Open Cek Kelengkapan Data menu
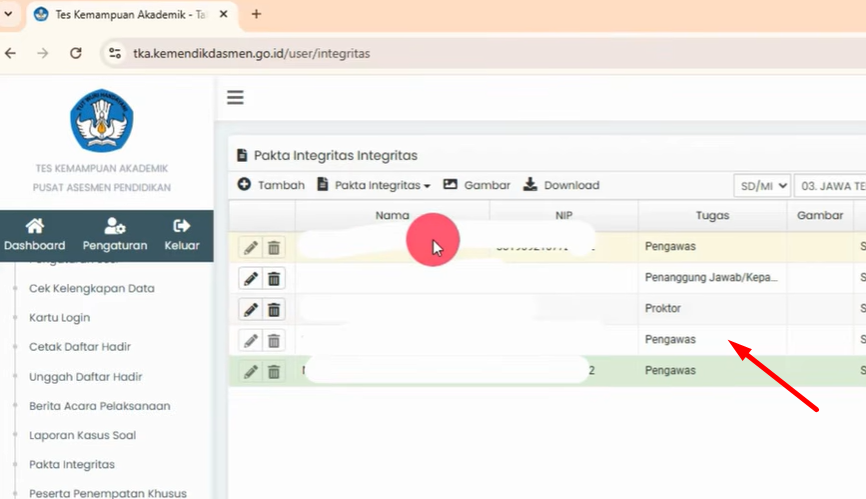Image resolution: width=866 pixels, height=499 pixels. point(92,288)
